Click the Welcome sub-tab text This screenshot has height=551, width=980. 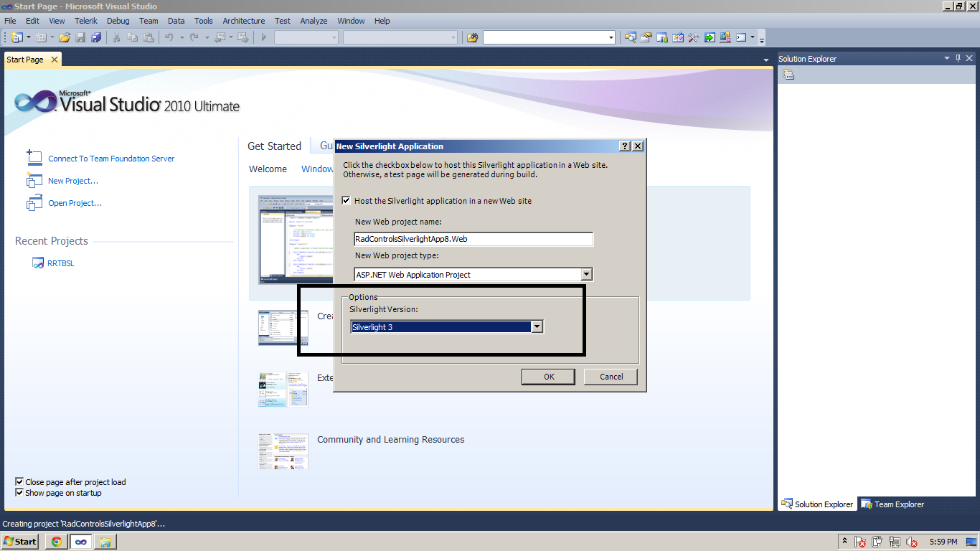268,169
